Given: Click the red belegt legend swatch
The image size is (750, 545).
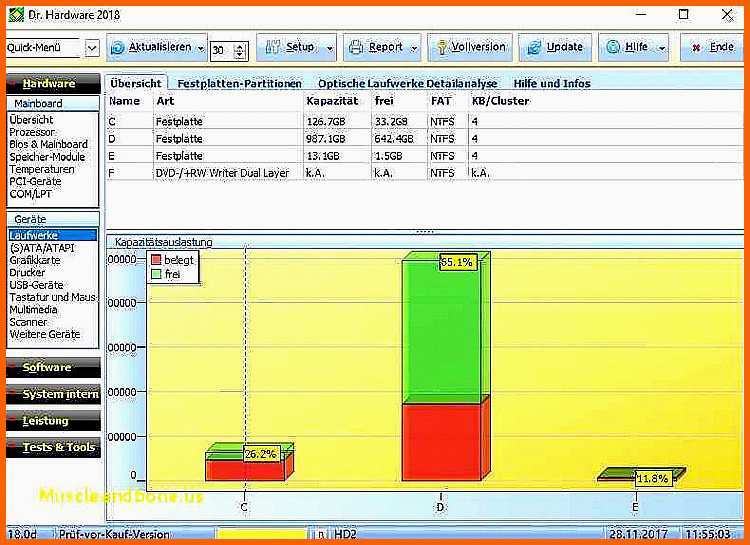Looking at the screenshot, I should pos(156,260).
